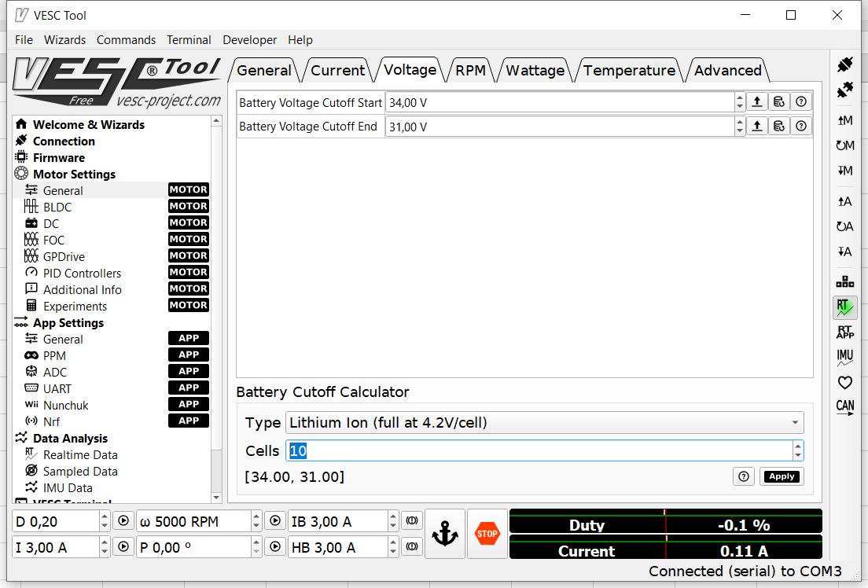Open PPM app settings page
Viewport: 868px width, 588px height.
coord(54,356)
